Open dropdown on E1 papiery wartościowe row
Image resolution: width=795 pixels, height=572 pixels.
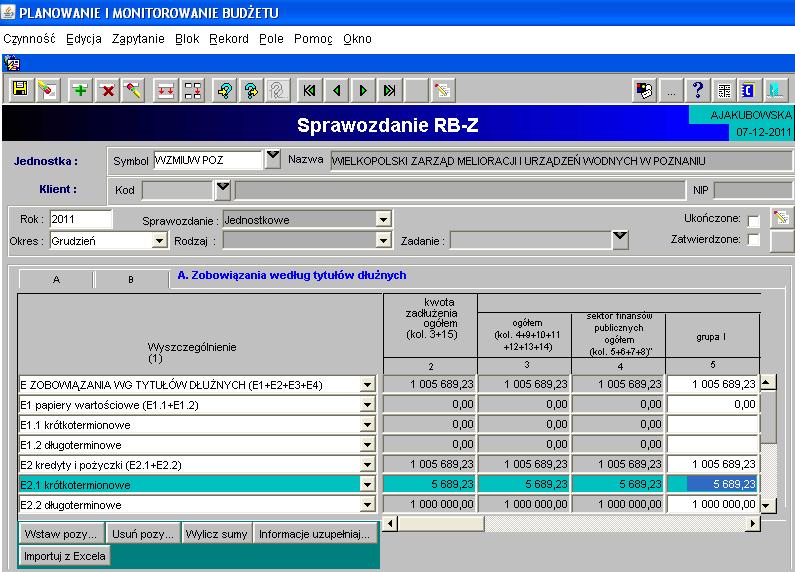368,405
